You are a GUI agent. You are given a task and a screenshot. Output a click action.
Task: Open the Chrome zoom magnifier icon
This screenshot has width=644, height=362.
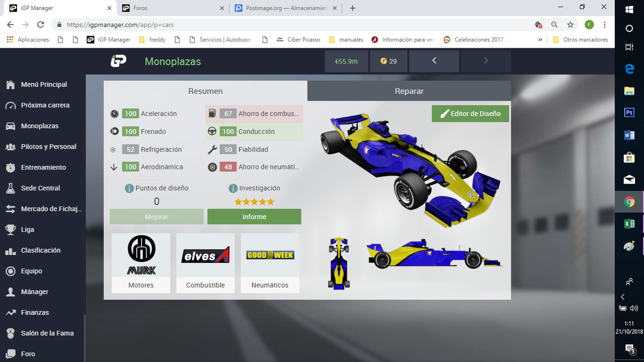554,25
